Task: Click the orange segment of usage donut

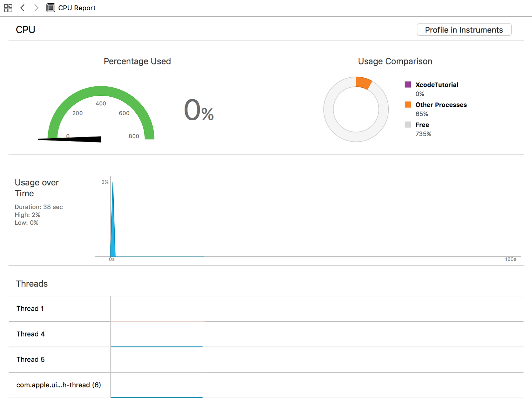Action: [x=363, y=83]
